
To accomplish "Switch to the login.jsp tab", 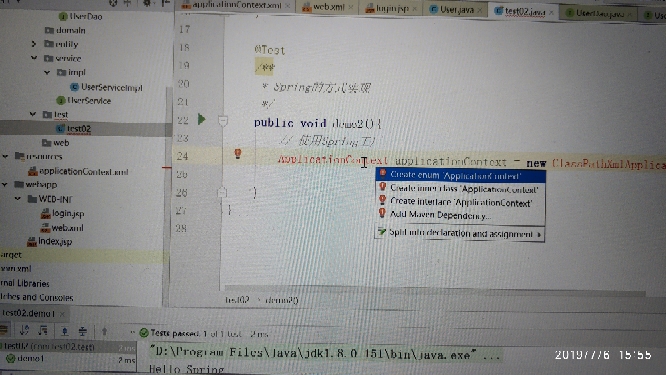I will (390, 8).
